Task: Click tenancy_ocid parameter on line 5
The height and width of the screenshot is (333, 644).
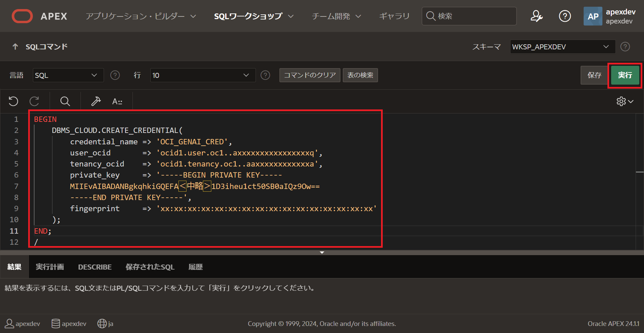Action: click(x=97, y=164)
